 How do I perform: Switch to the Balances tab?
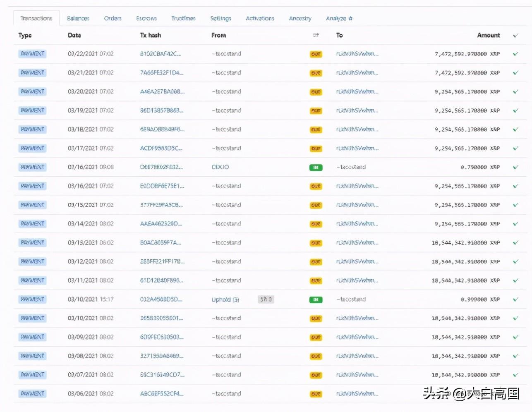click(x=78, y=18)
